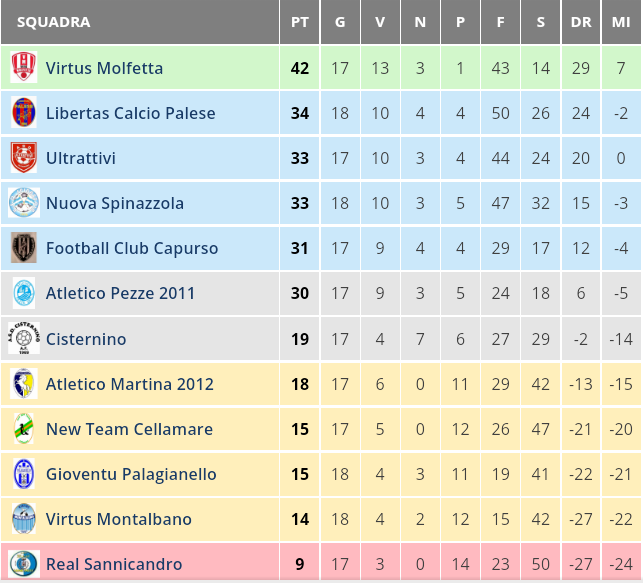Click the Football Club Capurso crest
The image size is (643, 583).
23,248
